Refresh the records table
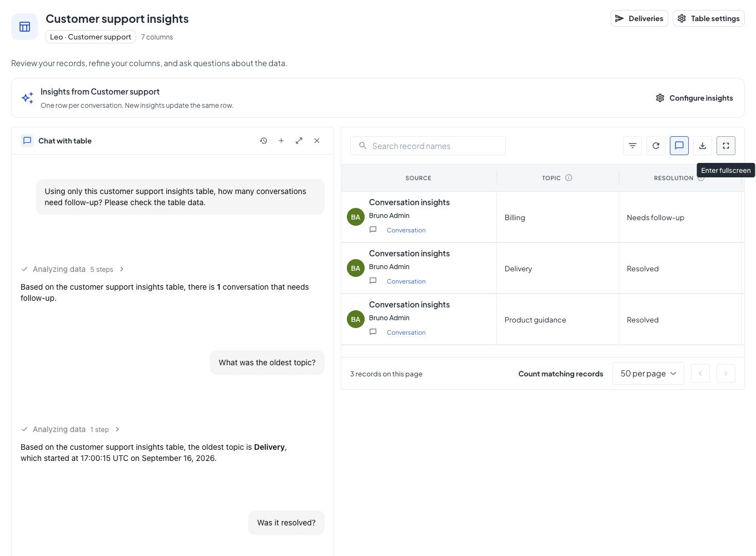 [656, 146]
